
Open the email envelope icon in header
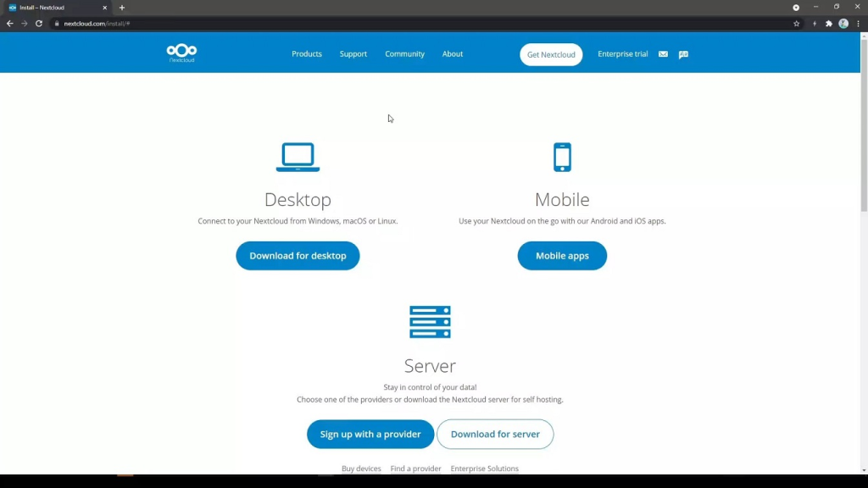(663, 54)
